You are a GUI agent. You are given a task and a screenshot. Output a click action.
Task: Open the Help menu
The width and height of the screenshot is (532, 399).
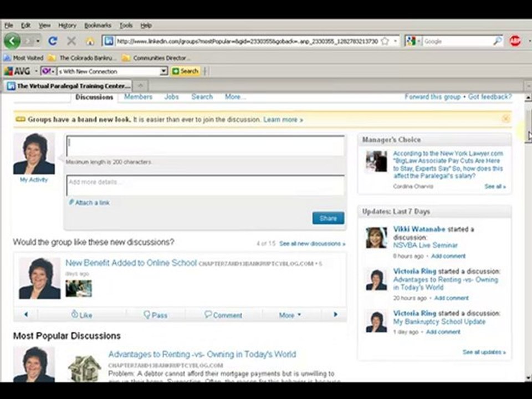pyautogui.click(x=146, y=25)
